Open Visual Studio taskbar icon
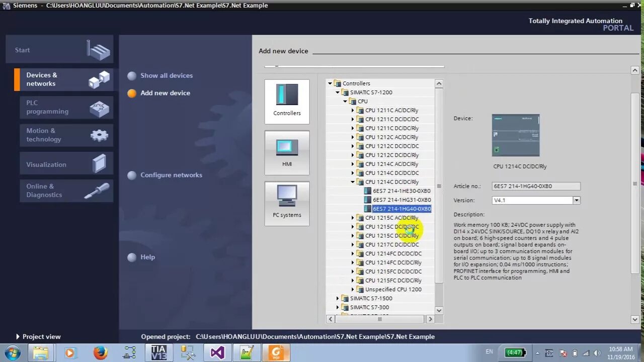 click(x=217, y=353)
